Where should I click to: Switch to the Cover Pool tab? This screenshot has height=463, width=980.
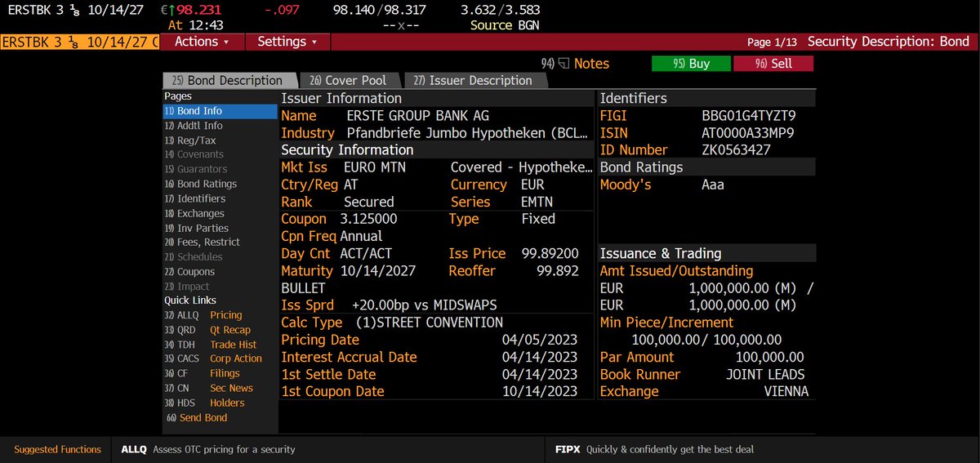[x=350, y=80]
